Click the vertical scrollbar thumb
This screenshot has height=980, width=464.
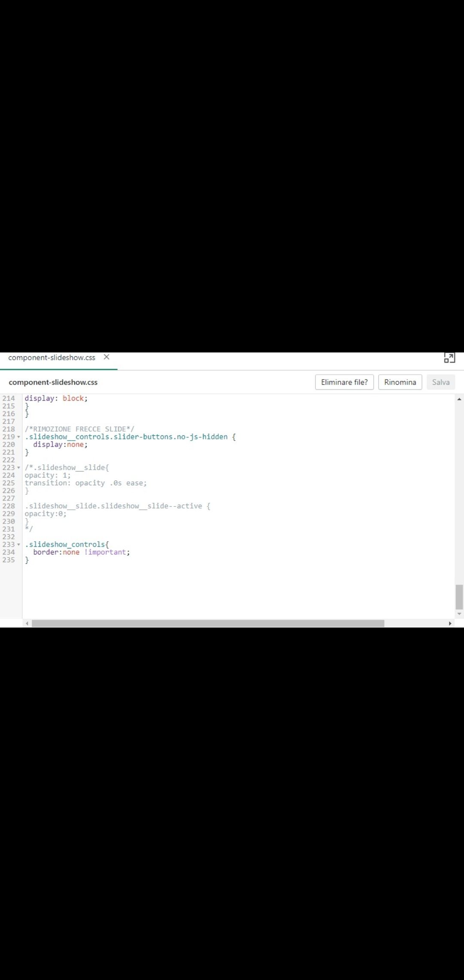(459, 597)
